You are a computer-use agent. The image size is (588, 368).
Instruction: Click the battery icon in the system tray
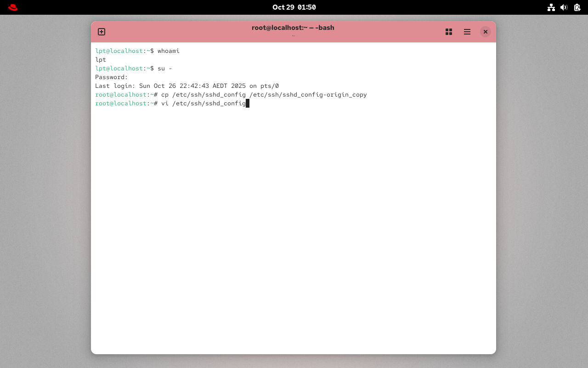click(x=577, y=7)
